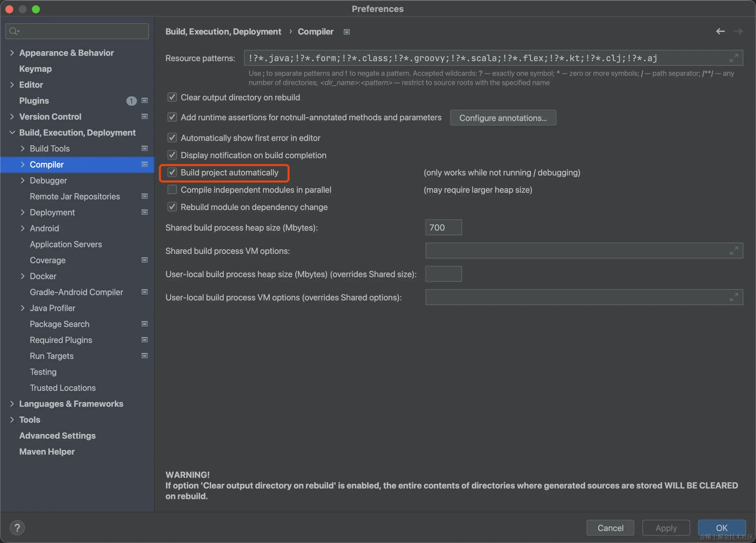756x543 pixels.
Task: Toggle Clear output directory on rebuild
Action: (x=172, y=97)
